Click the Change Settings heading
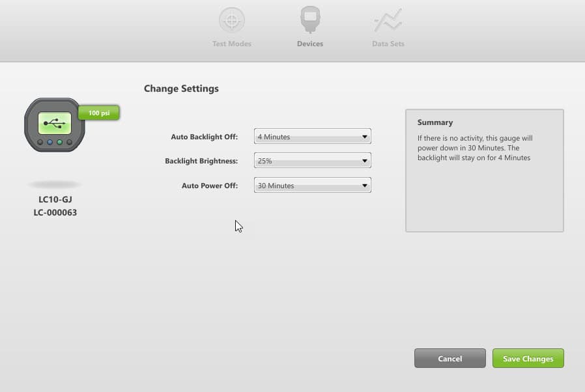The width and height of the screenshot is (585, 392). coord(181,89)
